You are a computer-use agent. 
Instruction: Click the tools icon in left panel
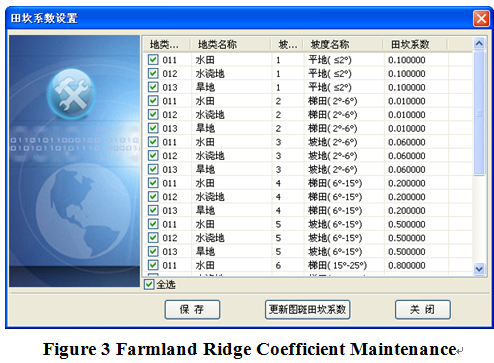71,94
